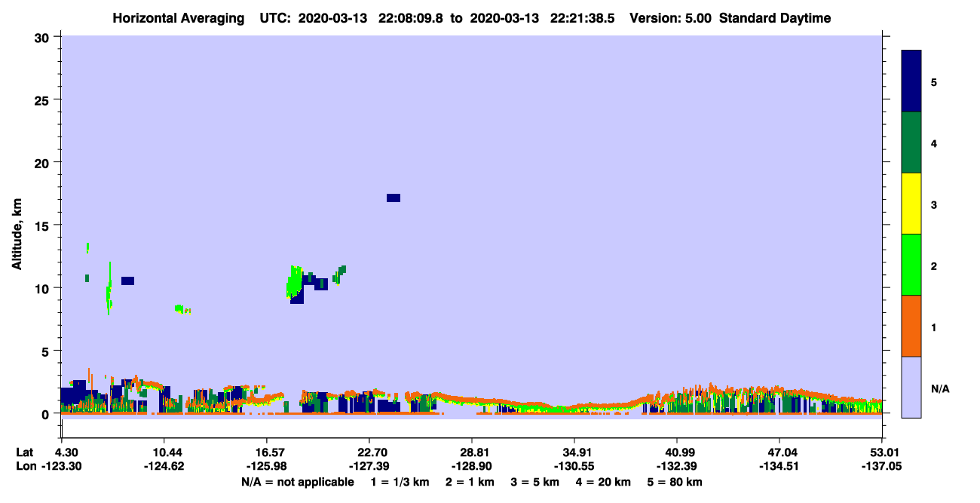
Task: Click the altitude tick label 20
Action: coord(44,162)
